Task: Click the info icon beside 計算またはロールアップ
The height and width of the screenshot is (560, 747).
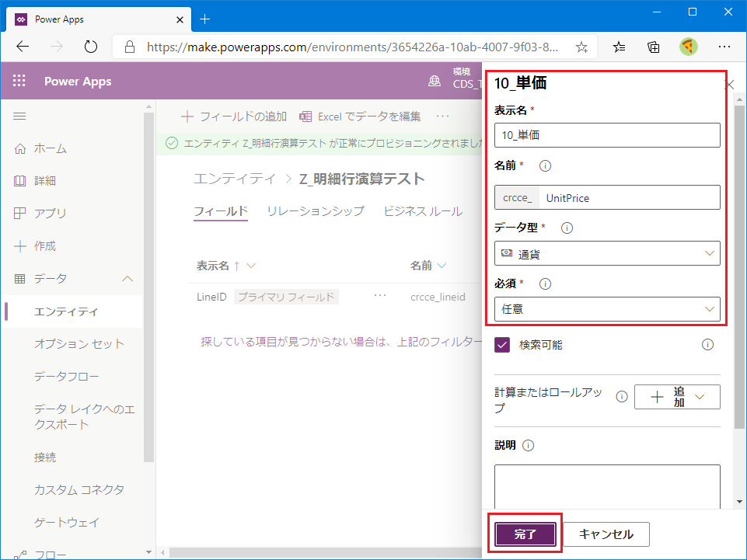Action: (621, 397)
